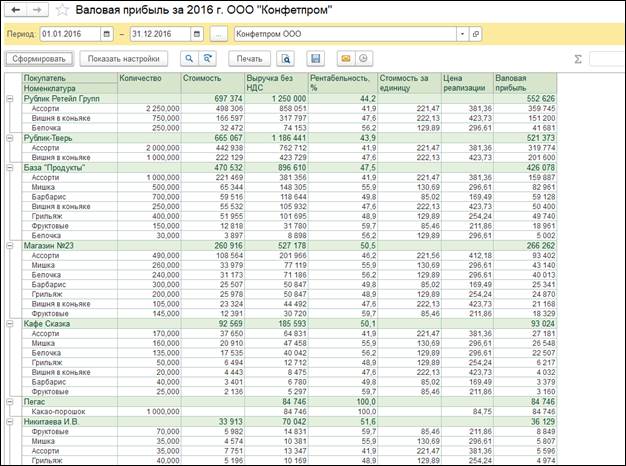Image resolution: width=626 pixels, height=466 pixels.
Task: Add report to favorites with star
Action: [x=62, y=10]
